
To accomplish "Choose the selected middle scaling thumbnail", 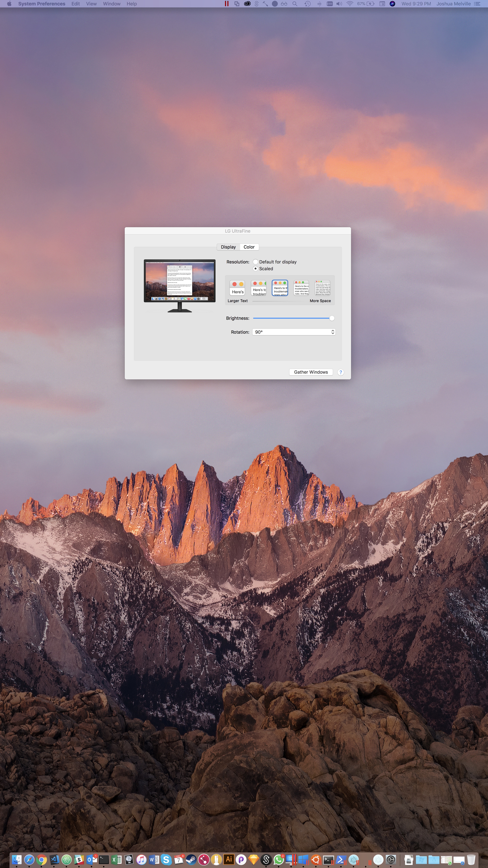I will tap(280, 288).
